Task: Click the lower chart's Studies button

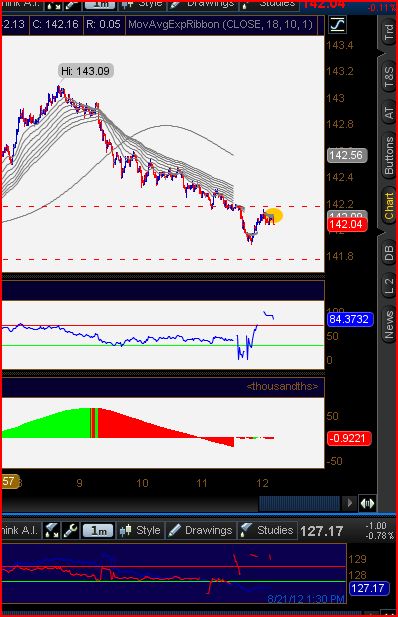Action: coord(267,530)
